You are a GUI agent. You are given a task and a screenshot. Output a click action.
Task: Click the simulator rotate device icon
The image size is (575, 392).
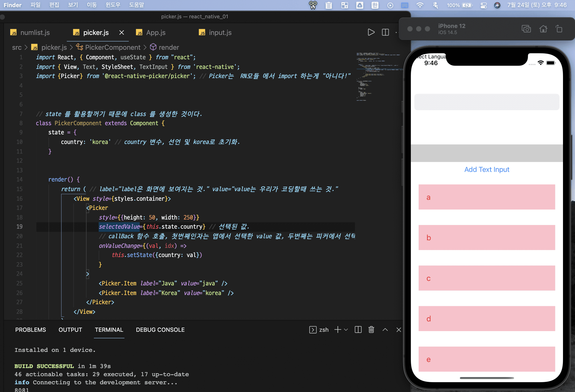coord(559,29)
